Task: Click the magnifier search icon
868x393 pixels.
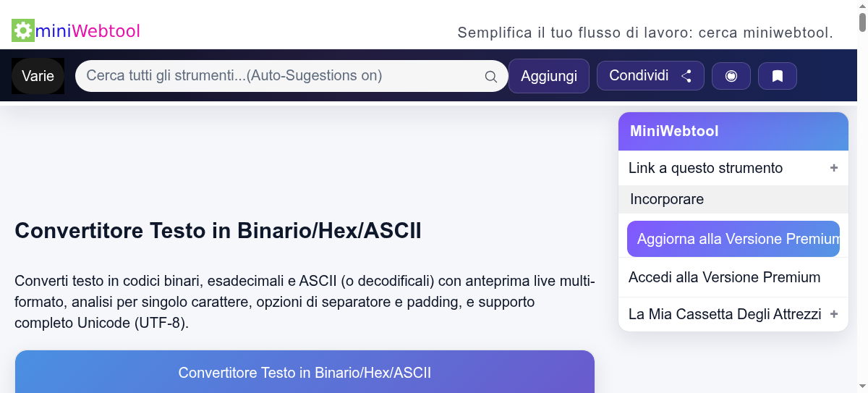Action: (x=490, y=77)
